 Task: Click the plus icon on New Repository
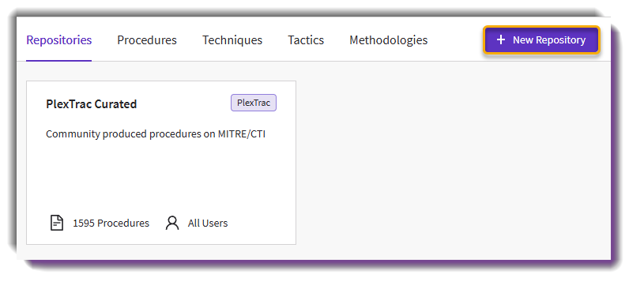[501, 39]
